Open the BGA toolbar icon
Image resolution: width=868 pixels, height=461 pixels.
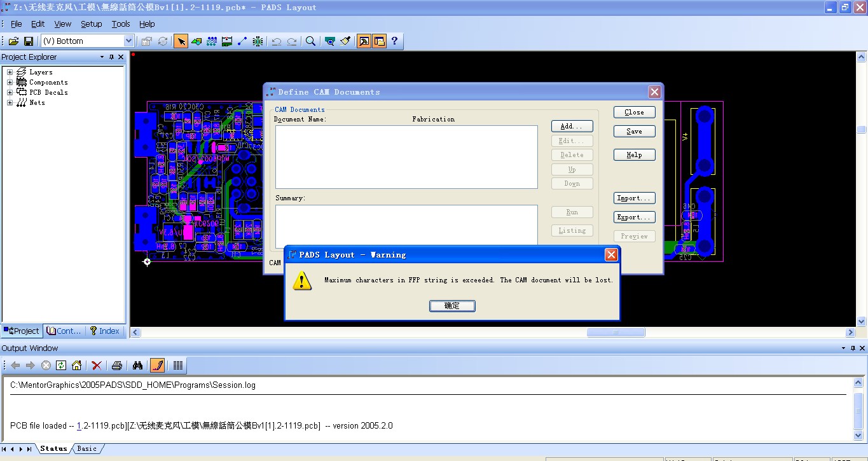[x=258, y=41]
